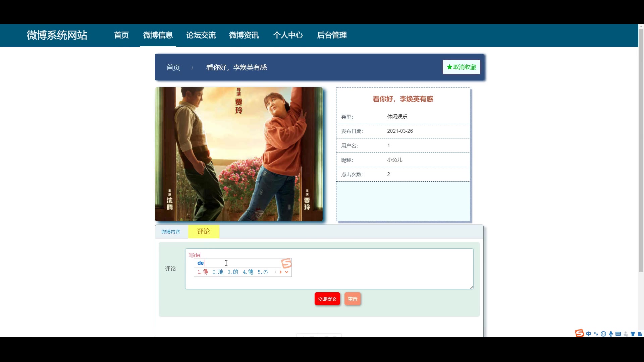Click the 用户名 label
Viewport: 644px width, 362px height.
point(350,145)
